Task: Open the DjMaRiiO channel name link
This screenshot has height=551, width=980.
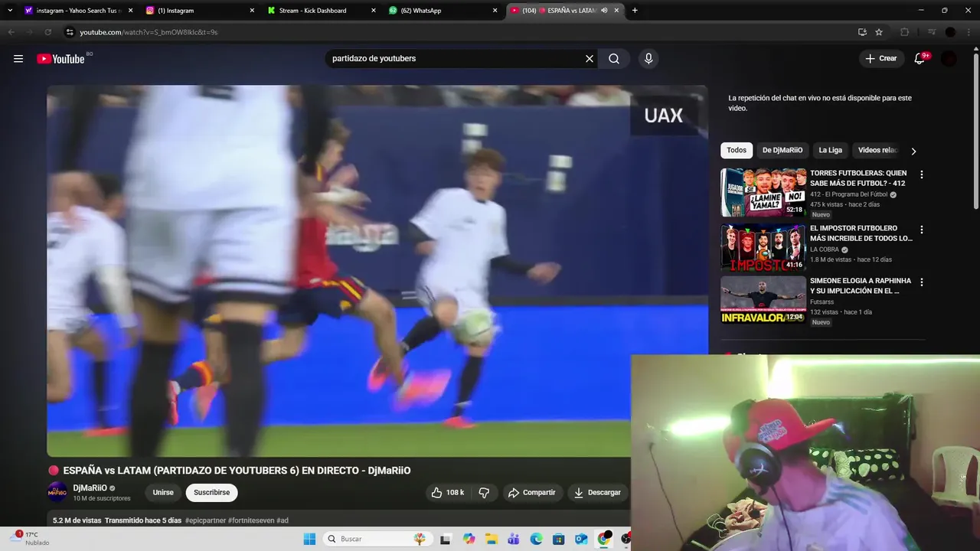Action: [x=90, y=487]
